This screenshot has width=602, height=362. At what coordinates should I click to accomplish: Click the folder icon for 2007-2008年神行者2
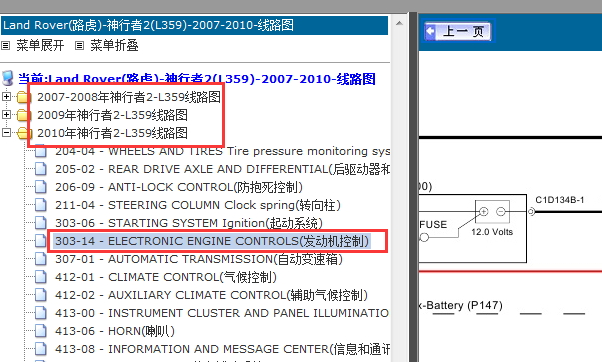pyautogui.click(x=23, y=97)
